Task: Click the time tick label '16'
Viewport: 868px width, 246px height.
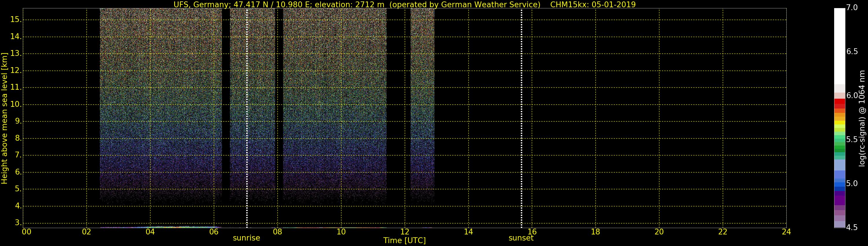Action: pos(532,232)
